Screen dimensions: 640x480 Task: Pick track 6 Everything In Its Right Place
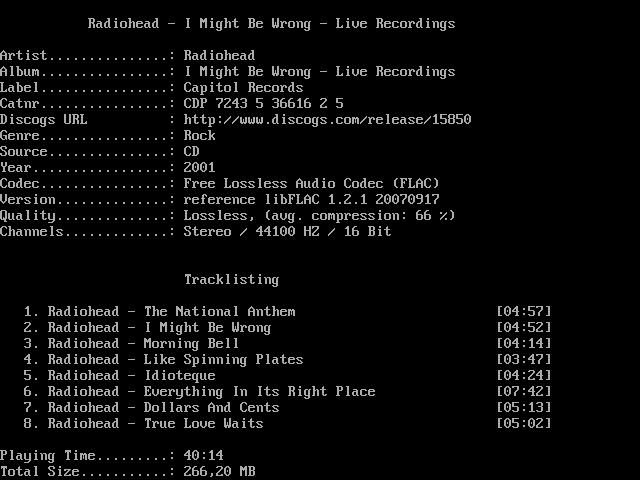(x=211, y=392)
